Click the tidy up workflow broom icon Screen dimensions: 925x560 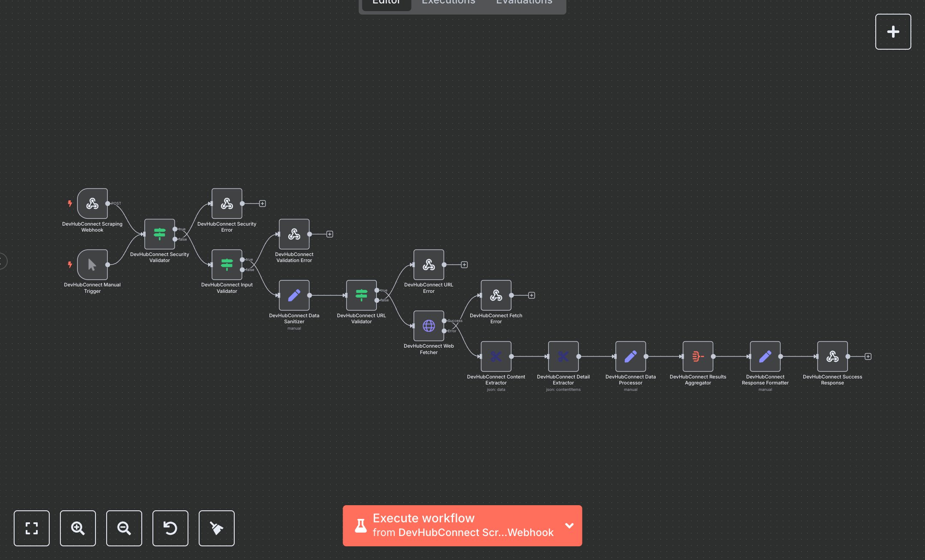[x=217, y=528]
